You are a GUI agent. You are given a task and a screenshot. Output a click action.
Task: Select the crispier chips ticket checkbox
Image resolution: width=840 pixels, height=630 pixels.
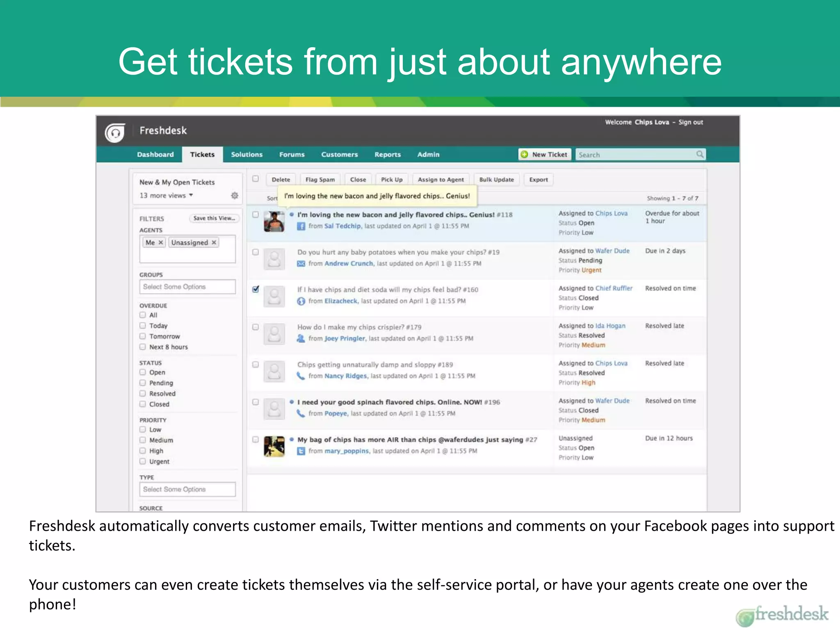[256, 327]
